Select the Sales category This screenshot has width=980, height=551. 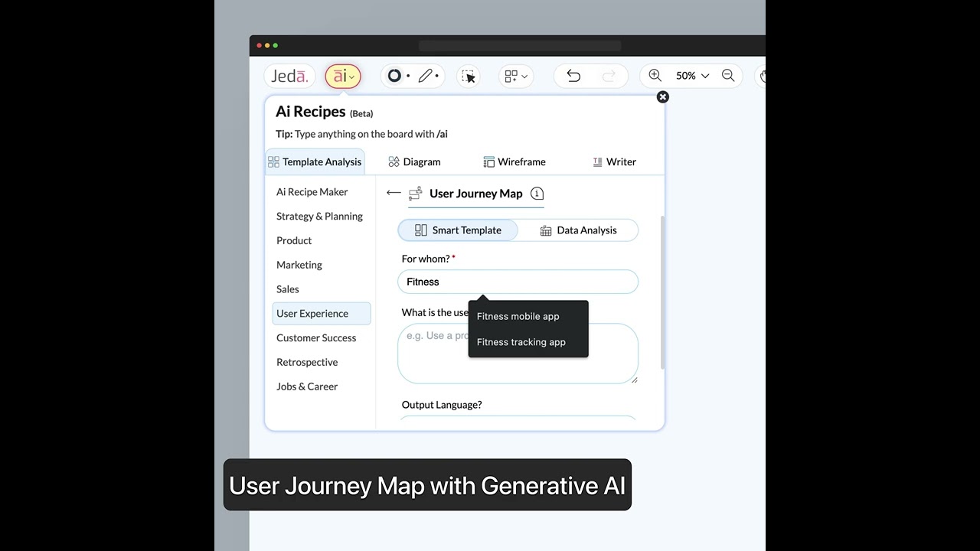coord(288,289)
